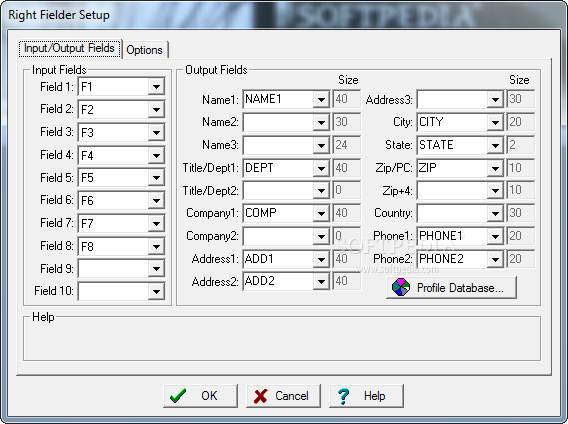Click the Name1 size box showing 40

tap(346, 99)
